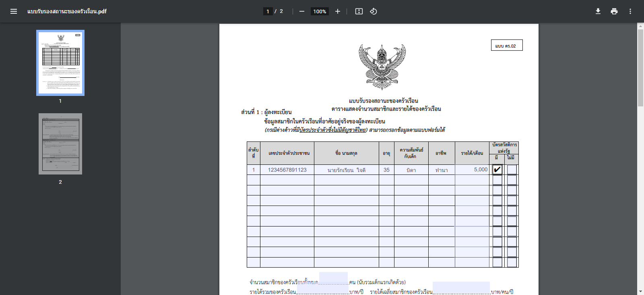Check the มี checkbox in second row

[497, 180]
